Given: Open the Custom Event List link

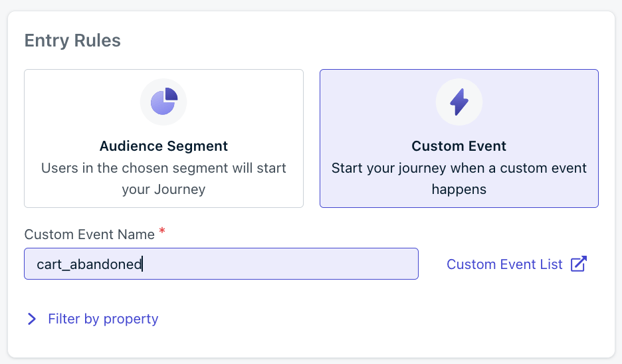Looking at the screenshot, I should click(504, 264).
